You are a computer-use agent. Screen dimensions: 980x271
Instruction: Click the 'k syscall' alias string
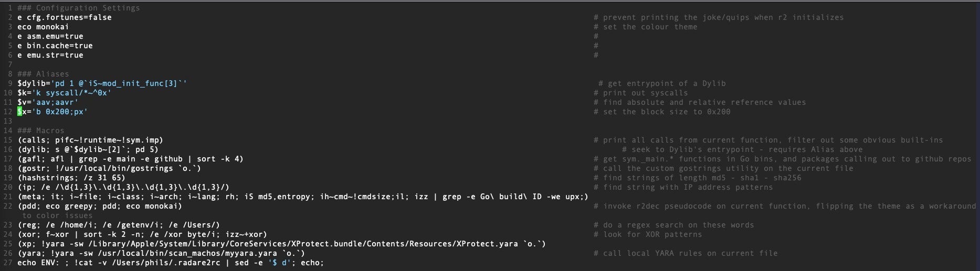tap(73, 93)
